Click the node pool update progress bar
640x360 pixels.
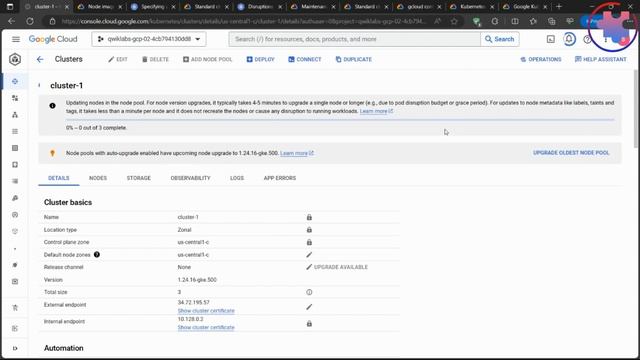tap(340, 120)
